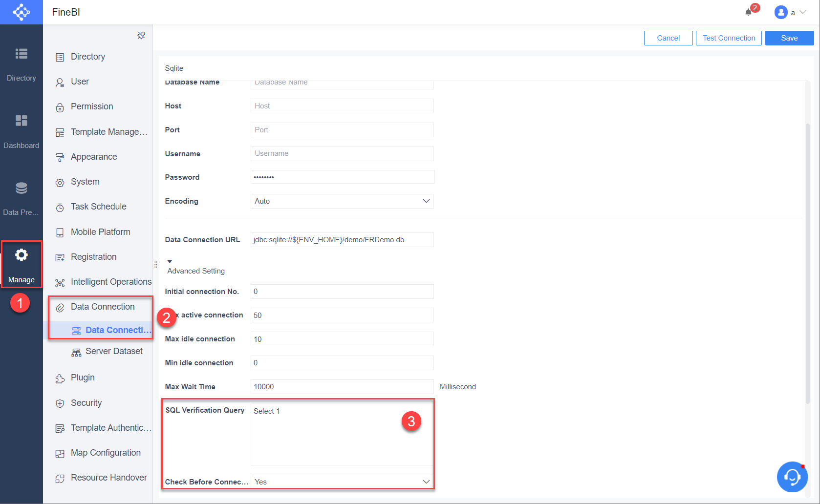Open the notification bell icon
This screenshot has height=504, width=820.
[748, 12]
